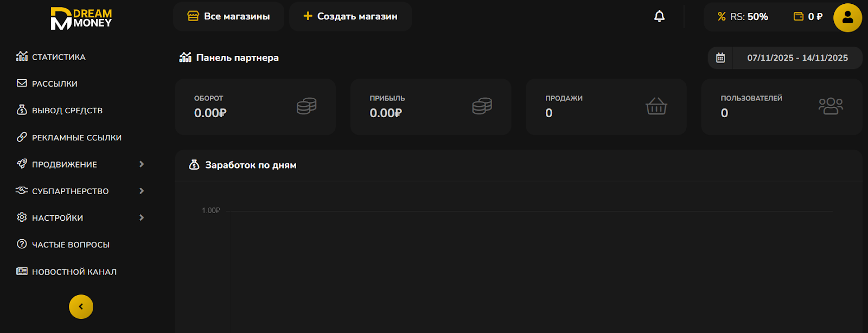Collapse sidebar with yellow arrow button
This screenshot has width=868, height=333.
(81, 306)
